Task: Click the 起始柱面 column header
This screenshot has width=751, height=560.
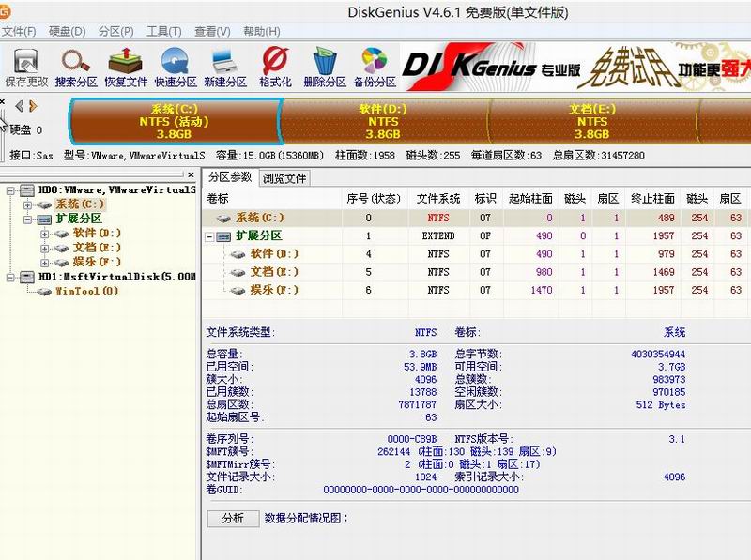Action: point(530,199)
